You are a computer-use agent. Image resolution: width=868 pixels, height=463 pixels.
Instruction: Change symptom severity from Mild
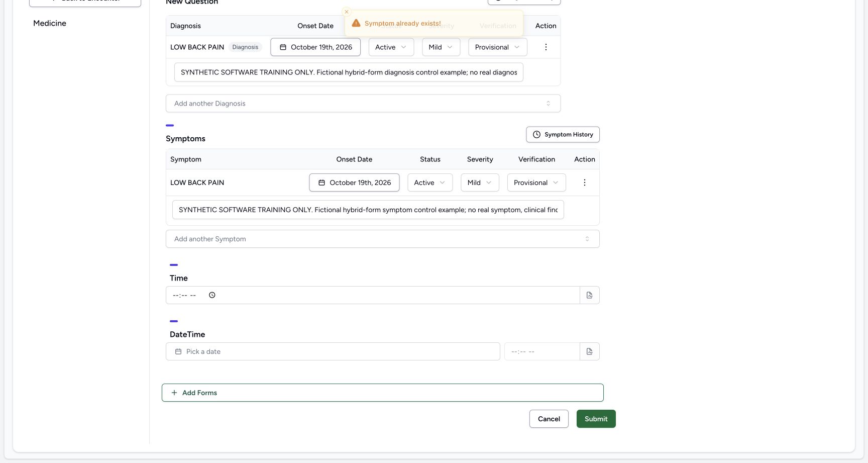480,182
